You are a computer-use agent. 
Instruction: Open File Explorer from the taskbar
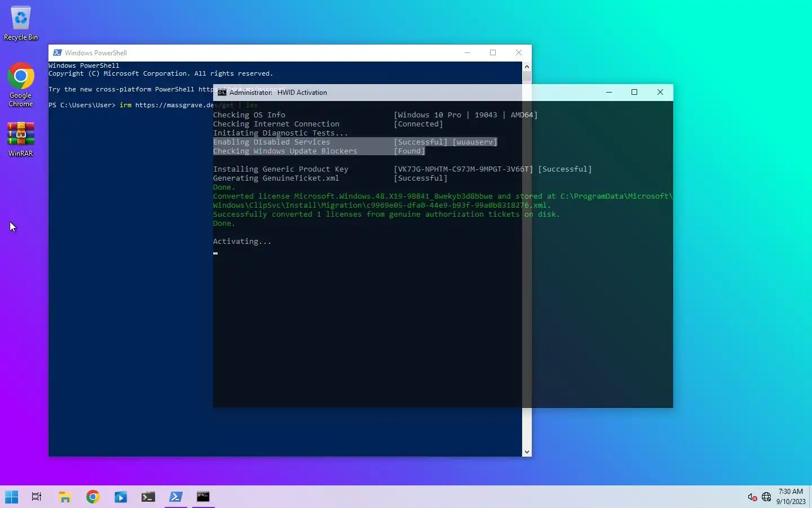tap(65, 497)
